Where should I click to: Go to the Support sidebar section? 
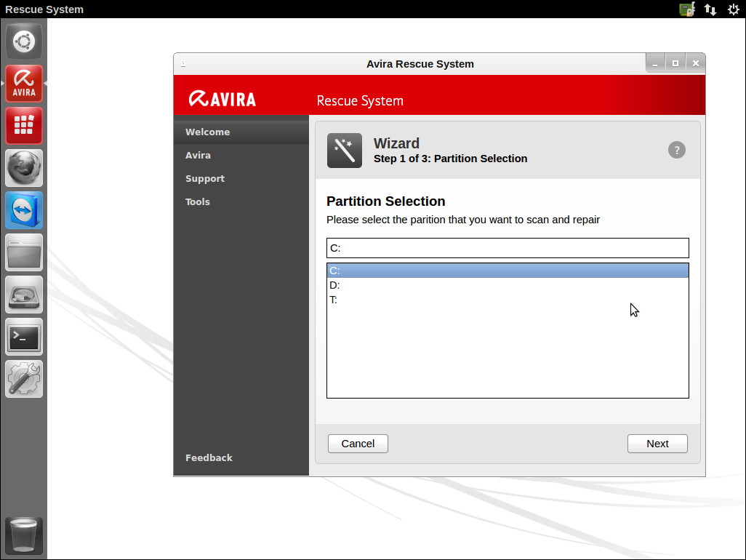click(241, 178)
